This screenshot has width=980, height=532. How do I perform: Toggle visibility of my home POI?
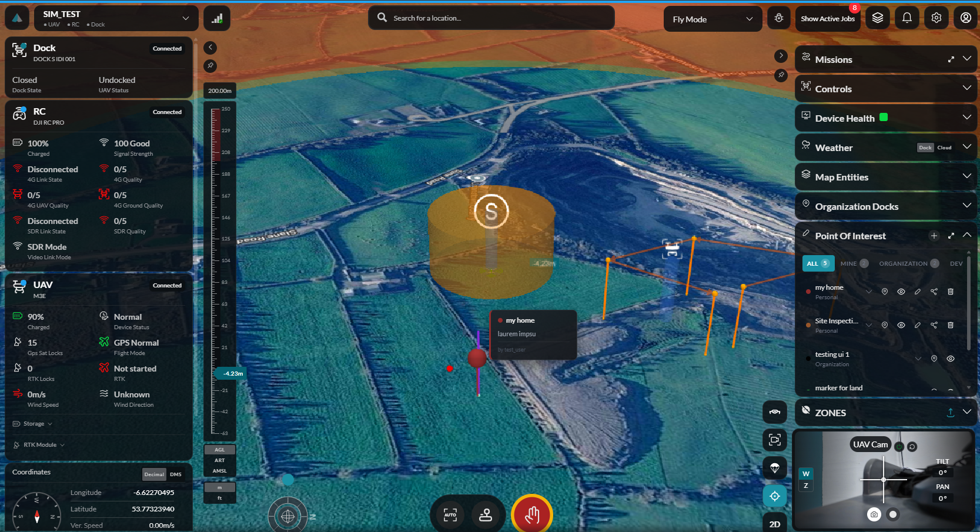click(x=901, y=292)
